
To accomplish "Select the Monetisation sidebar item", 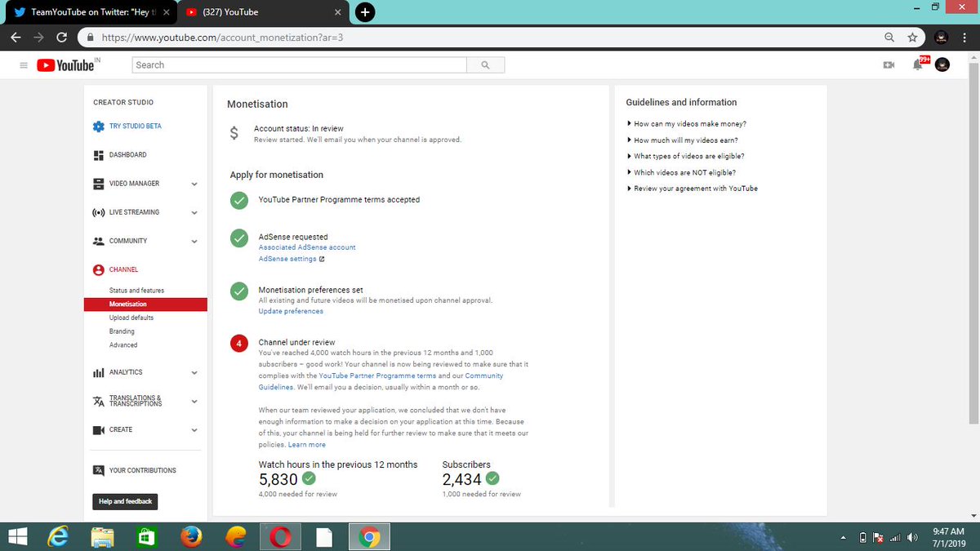I will (145, 304).
